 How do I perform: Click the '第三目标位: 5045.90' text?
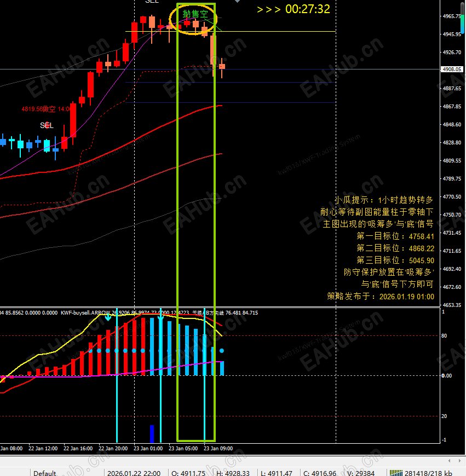click(395, 260)
